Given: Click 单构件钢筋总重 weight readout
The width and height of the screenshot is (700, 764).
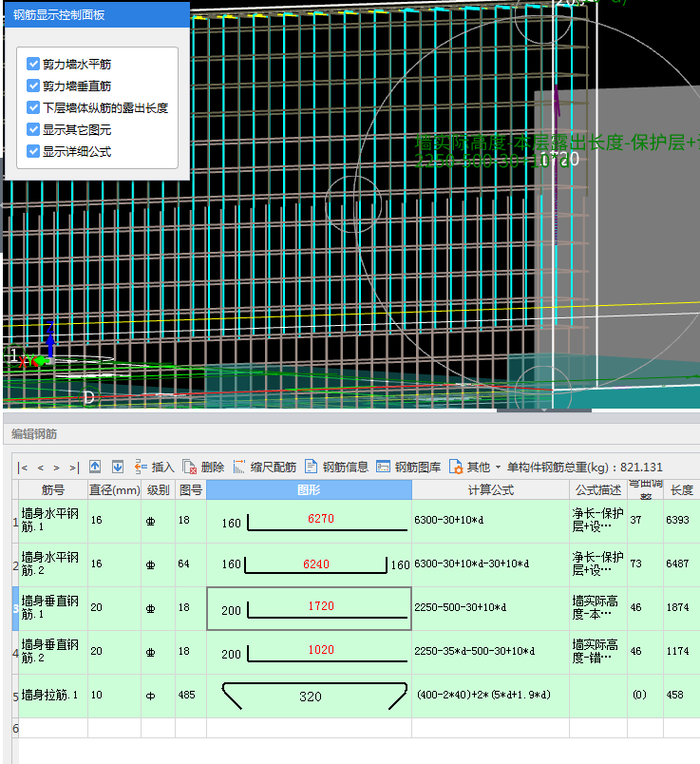Looking at the screenshot, I should click(584, 468).
